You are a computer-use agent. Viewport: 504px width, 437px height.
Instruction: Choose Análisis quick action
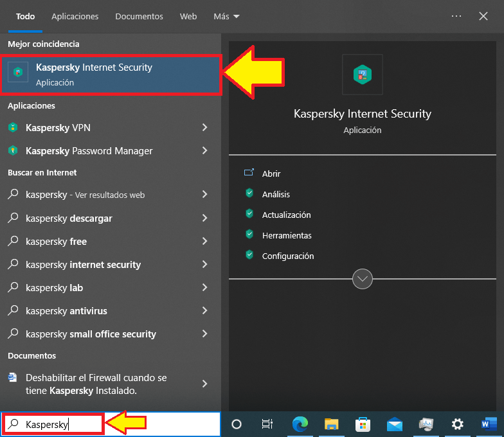[276, 194]
